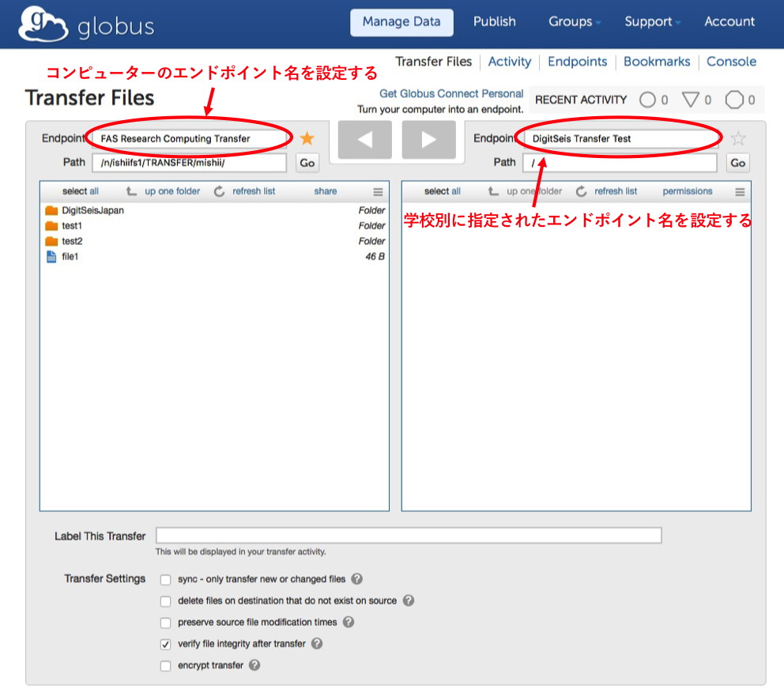
Task: Open help for preserve modification times
Action: 349,621
